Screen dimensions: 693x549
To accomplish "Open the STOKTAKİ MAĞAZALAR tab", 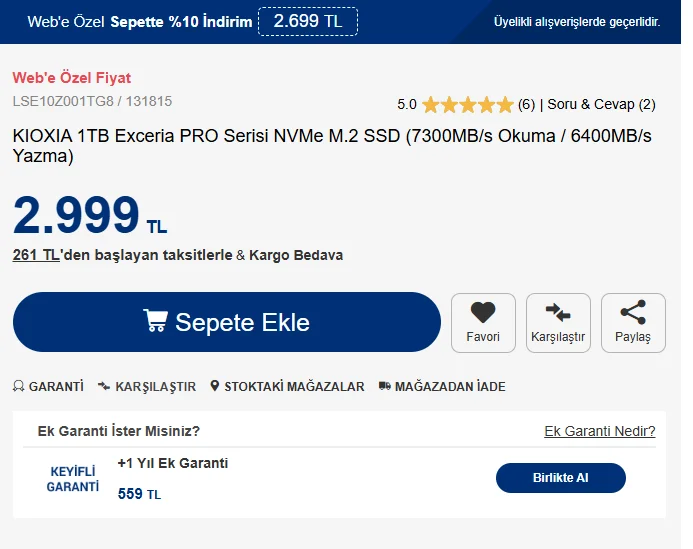I will (x=294, y=386).
